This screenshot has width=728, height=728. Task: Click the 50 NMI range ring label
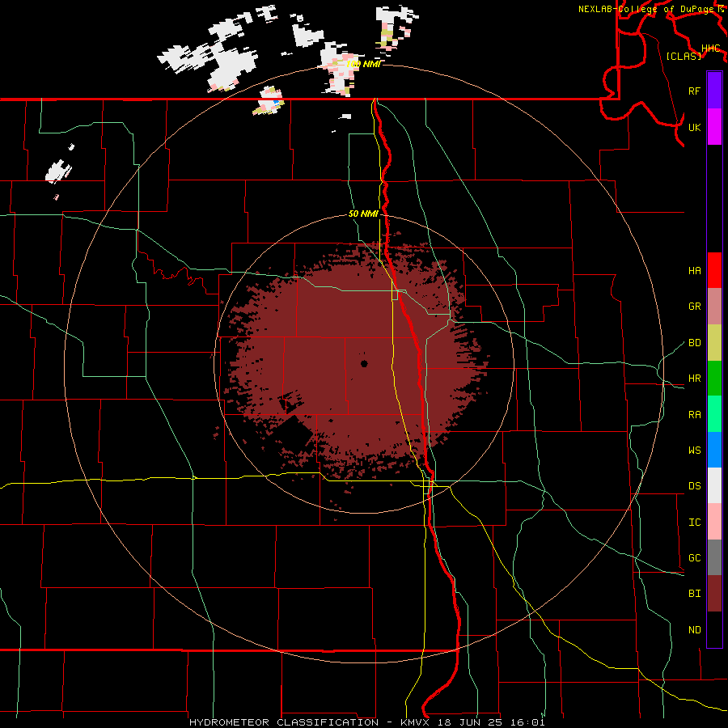pos(363,214)
